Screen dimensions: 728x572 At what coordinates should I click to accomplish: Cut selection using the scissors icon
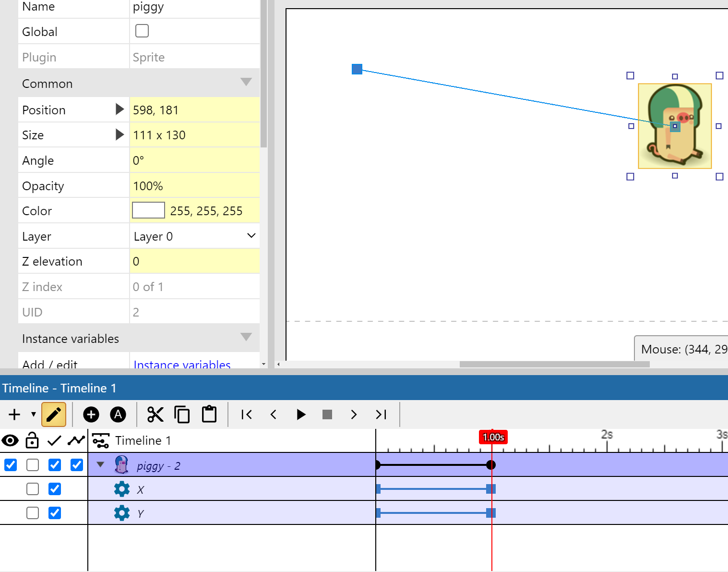pos(155,414)
